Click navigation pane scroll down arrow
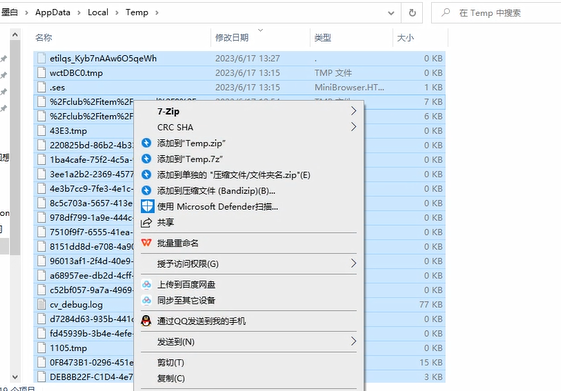 coord(15,376)
